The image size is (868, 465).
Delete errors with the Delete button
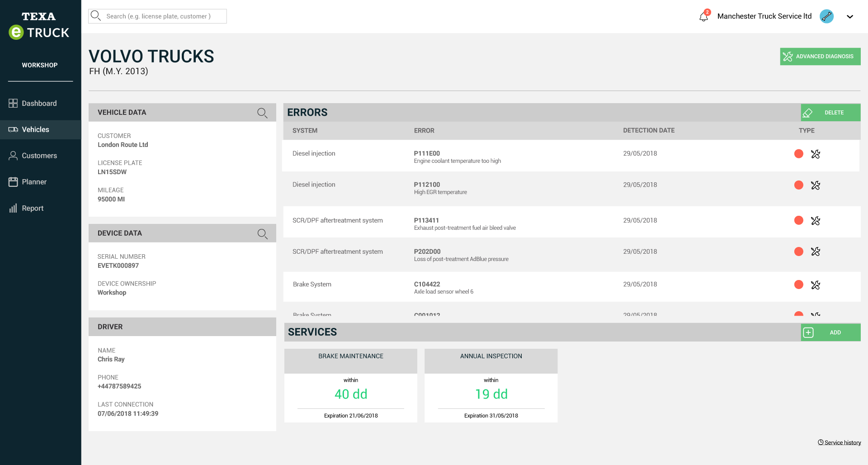tap(830, 113)
